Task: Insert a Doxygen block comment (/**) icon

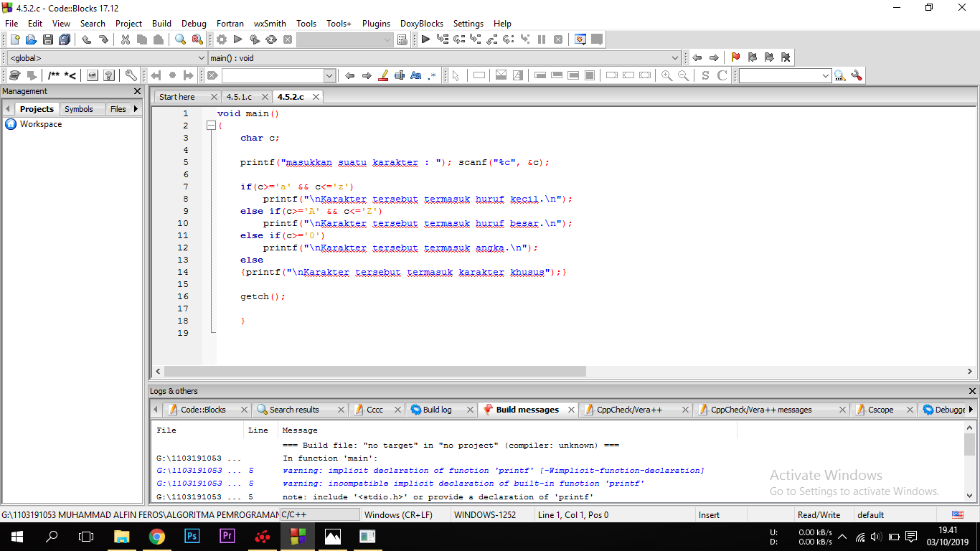Action: pos(54,75)
